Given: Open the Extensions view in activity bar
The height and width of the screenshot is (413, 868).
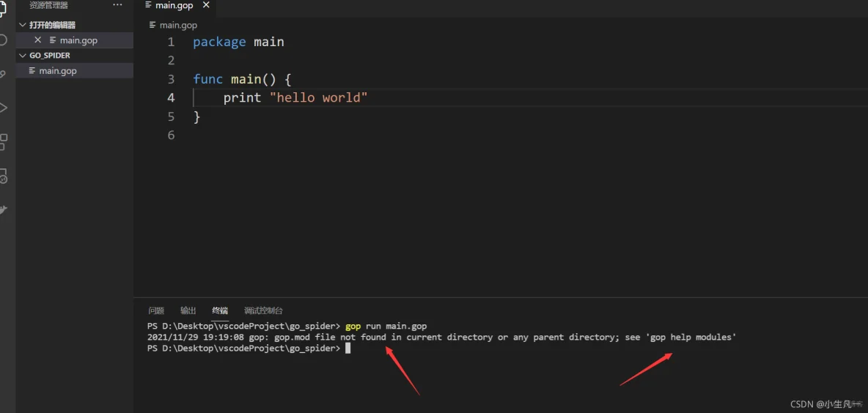Looking at the screenshot, I should [3, 141].
